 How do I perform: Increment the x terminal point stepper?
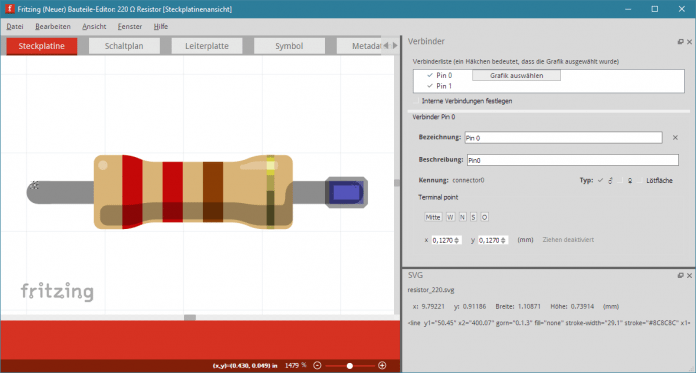457,238
